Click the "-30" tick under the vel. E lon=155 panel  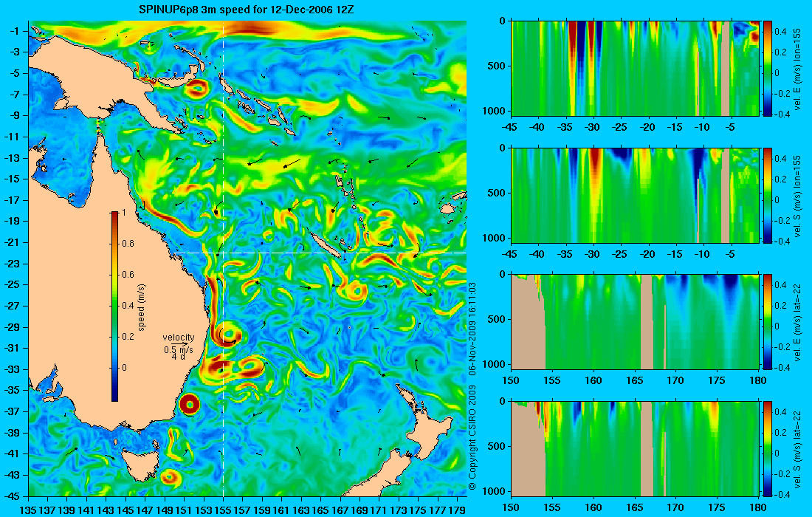(593, 128)
